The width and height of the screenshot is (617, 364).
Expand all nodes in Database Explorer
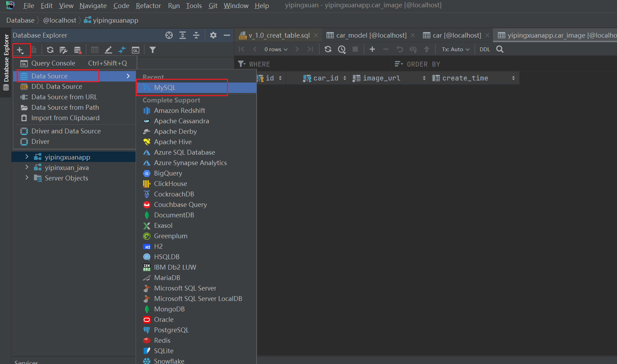183,35
